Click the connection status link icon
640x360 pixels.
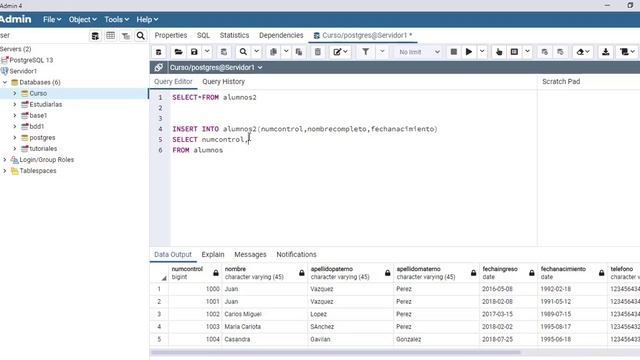point(158,67)
